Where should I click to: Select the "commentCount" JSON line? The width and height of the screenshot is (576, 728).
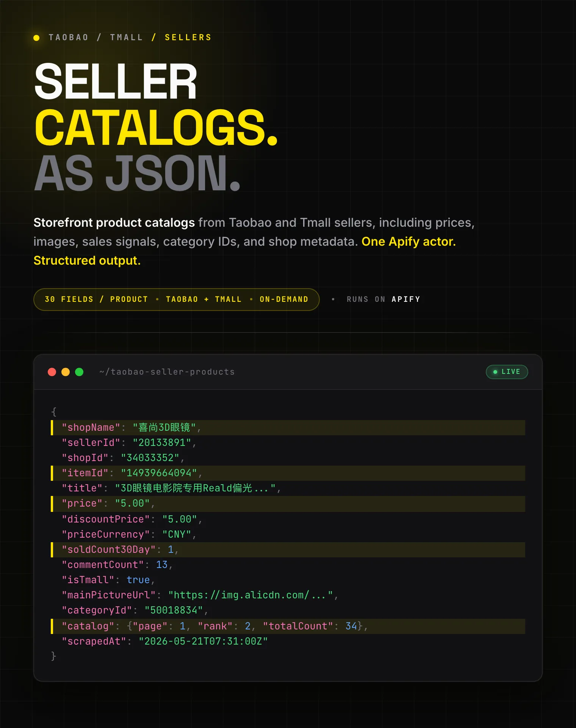(288, 565)
